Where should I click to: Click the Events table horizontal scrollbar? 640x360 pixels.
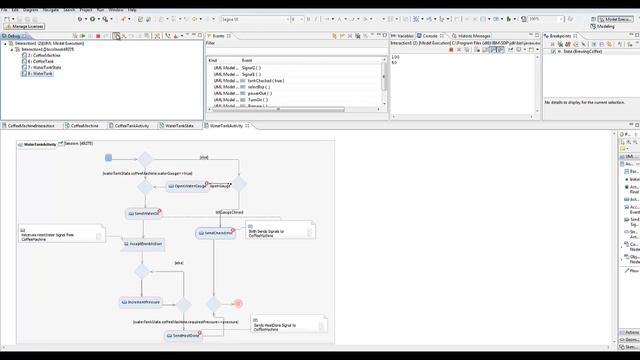tap(278, 109)
